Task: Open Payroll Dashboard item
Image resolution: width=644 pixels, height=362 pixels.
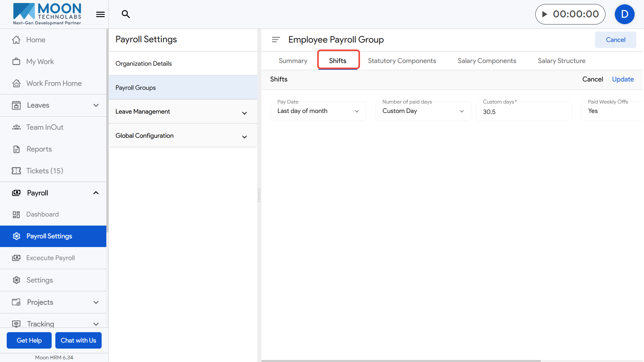Action: 42,215
